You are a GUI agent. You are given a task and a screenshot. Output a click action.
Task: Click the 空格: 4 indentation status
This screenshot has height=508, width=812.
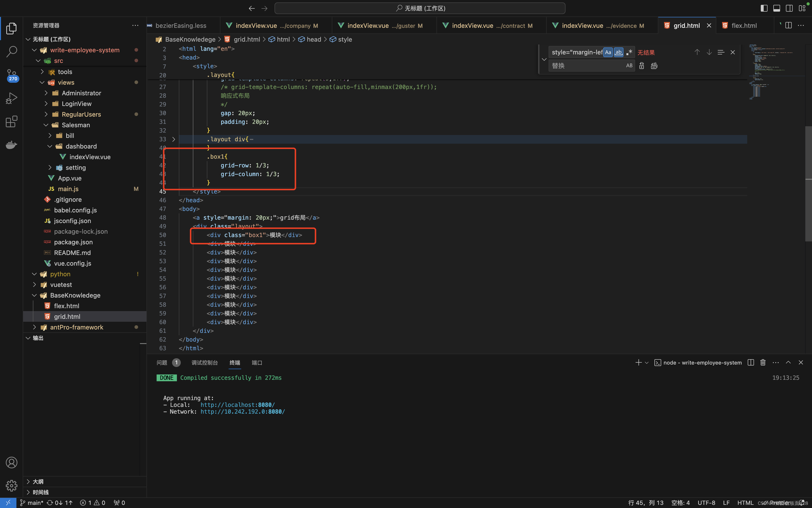point(680,503)
